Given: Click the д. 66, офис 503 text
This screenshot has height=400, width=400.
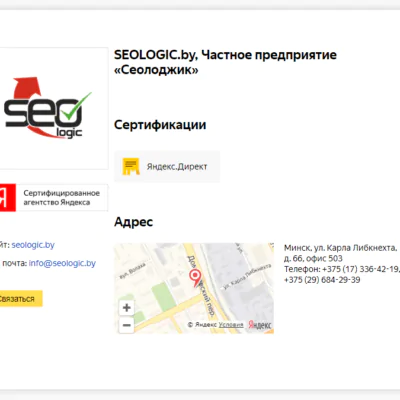Looking at the screenshot, I should pos(313,258).
